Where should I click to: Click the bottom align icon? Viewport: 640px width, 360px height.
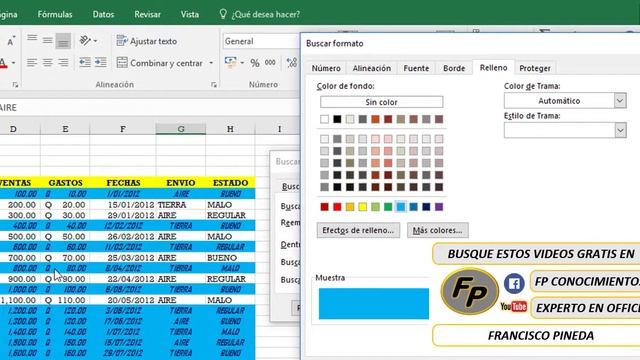(x=63, y=40)
